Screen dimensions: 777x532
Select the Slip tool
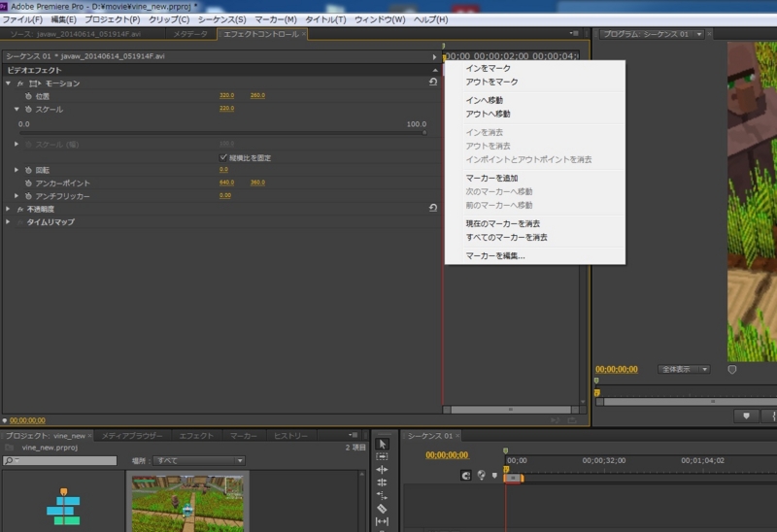[382, 521]
